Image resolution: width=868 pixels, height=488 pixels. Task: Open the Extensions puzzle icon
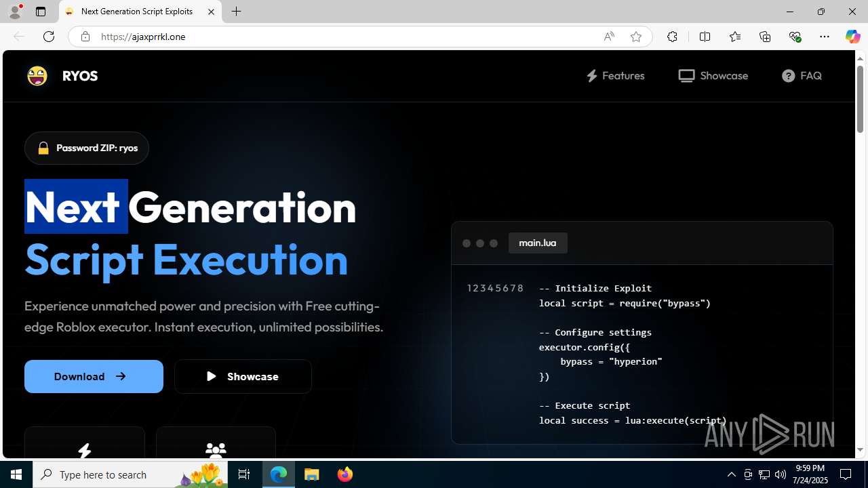(672, 37)
